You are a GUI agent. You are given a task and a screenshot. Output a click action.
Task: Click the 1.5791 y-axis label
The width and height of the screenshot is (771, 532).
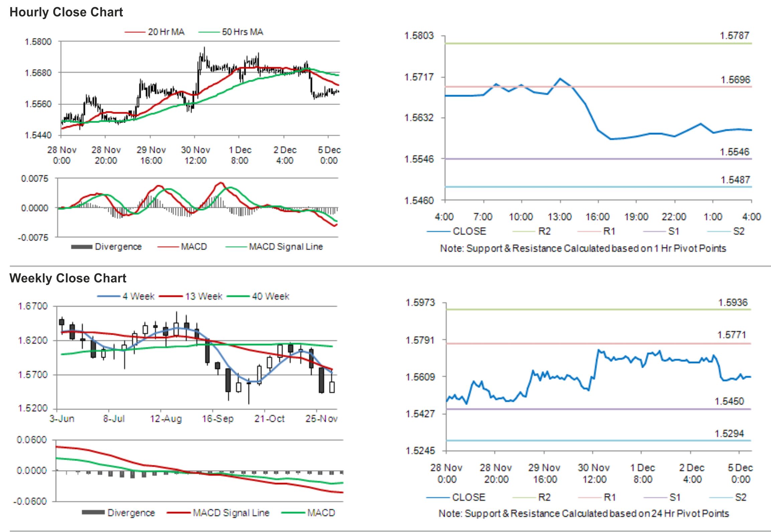[x=420, y=340]
